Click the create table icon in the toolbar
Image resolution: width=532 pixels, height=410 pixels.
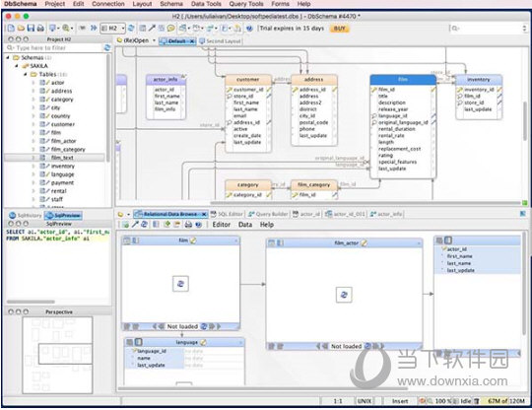pos(143,29)
